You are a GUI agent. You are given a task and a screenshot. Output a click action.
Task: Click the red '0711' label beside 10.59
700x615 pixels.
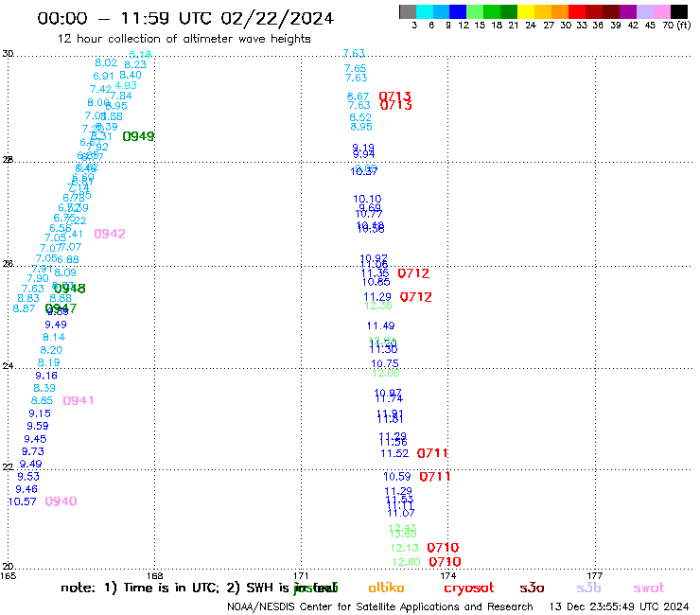[434, 477]
